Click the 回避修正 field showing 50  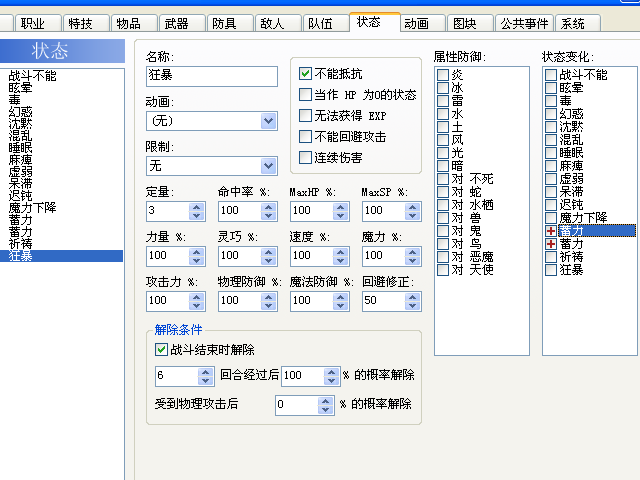384,301
